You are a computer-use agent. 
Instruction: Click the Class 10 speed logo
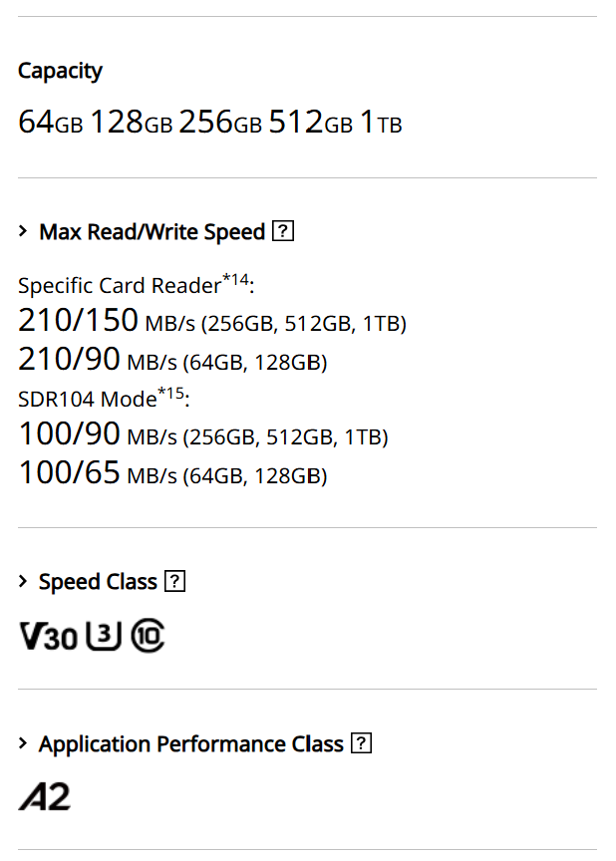tap(149, 636)
